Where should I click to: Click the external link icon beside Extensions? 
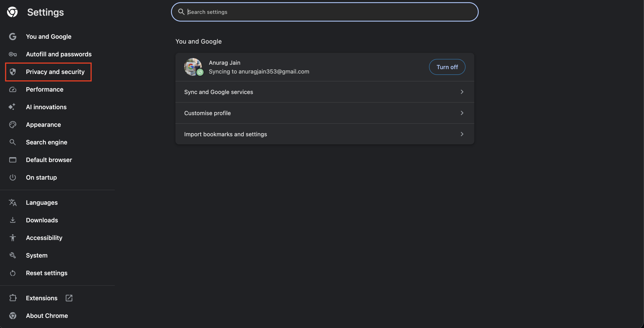[69, 298]
